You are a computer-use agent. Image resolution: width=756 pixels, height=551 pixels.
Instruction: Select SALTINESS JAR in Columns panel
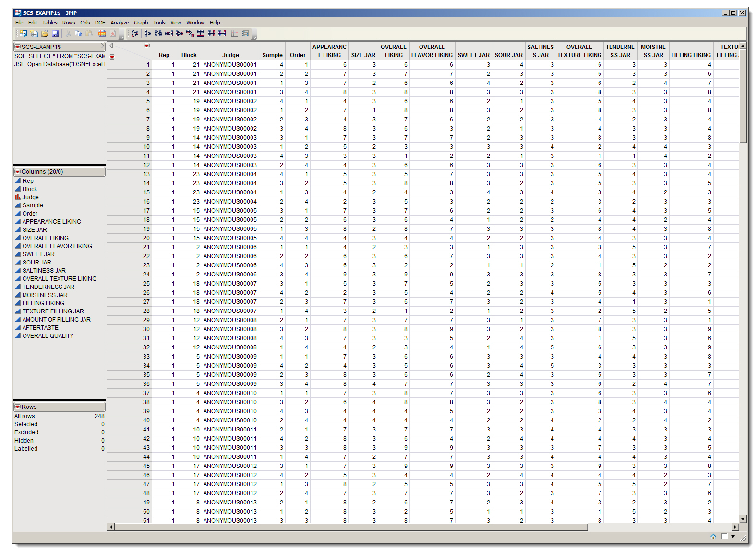tap(44, 270)
